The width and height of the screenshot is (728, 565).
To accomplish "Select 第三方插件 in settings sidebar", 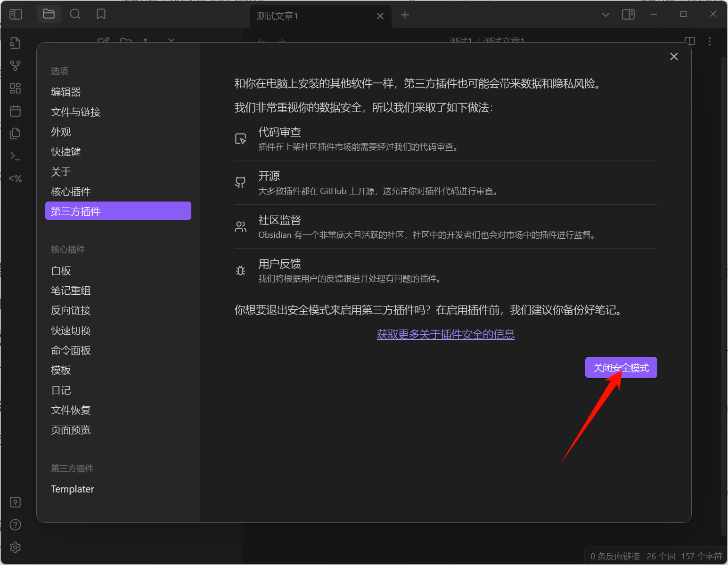I will pyautogui.click(x=118, y=211).
